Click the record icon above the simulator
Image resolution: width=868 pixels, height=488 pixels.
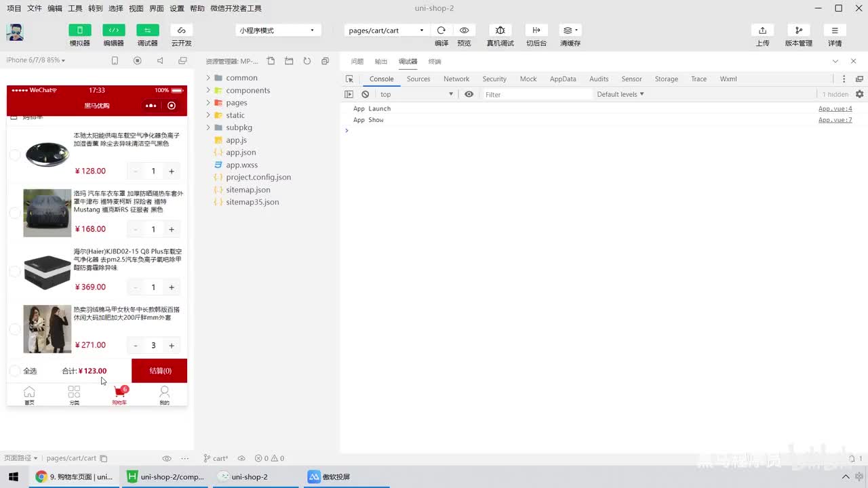point(138,60)
